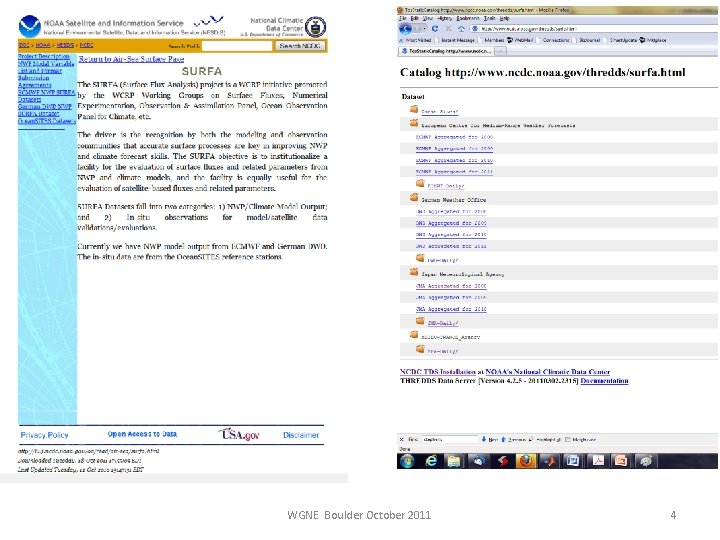Click the Firefox icon in the taskbar
The width and height of the screenshot is (720, 540).
tap(525, 461)
